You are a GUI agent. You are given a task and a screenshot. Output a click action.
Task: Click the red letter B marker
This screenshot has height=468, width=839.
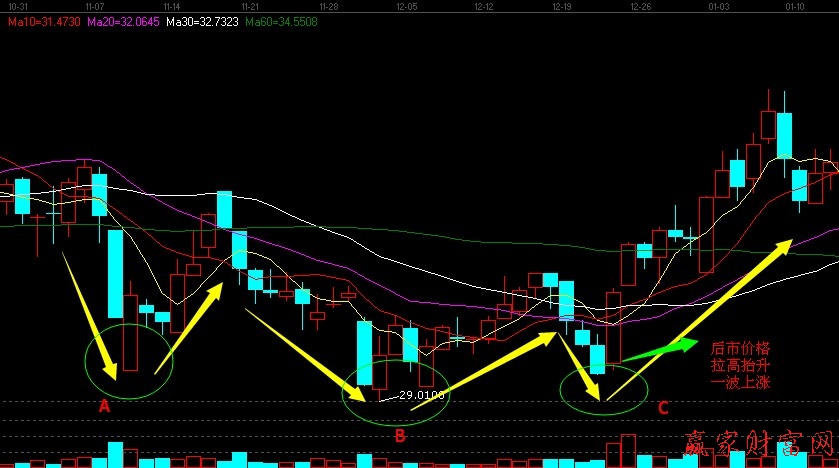[399, 434]
